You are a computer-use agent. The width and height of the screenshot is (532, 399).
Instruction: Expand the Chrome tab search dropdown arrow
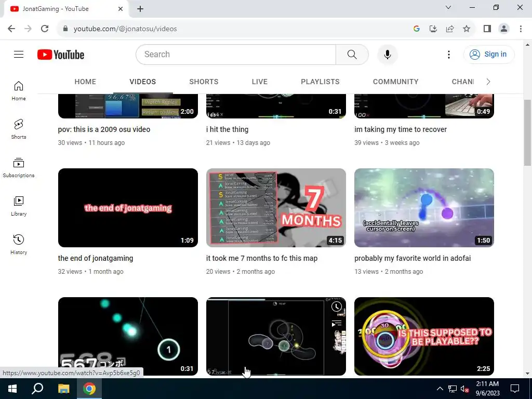tap(448, 7)
